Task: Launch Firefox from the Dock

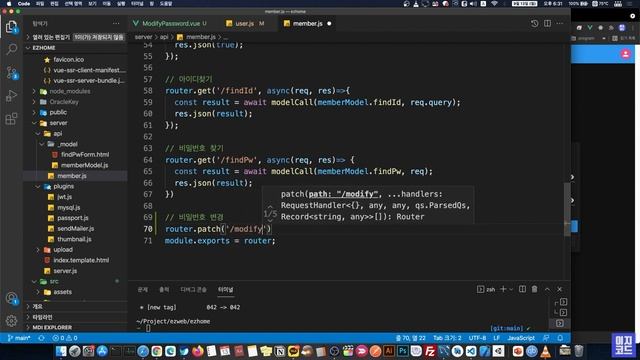Action: (x=198, y=351)
